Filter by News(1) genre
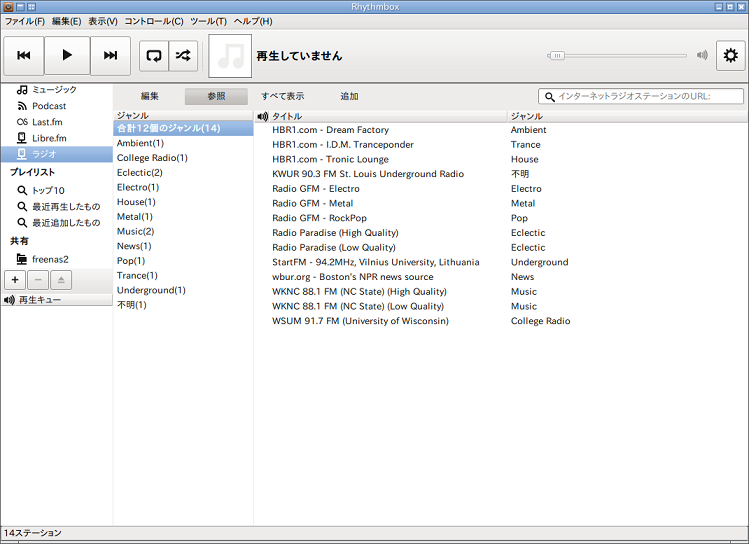Viewport: 749px width, 544px height. (183, 246)
